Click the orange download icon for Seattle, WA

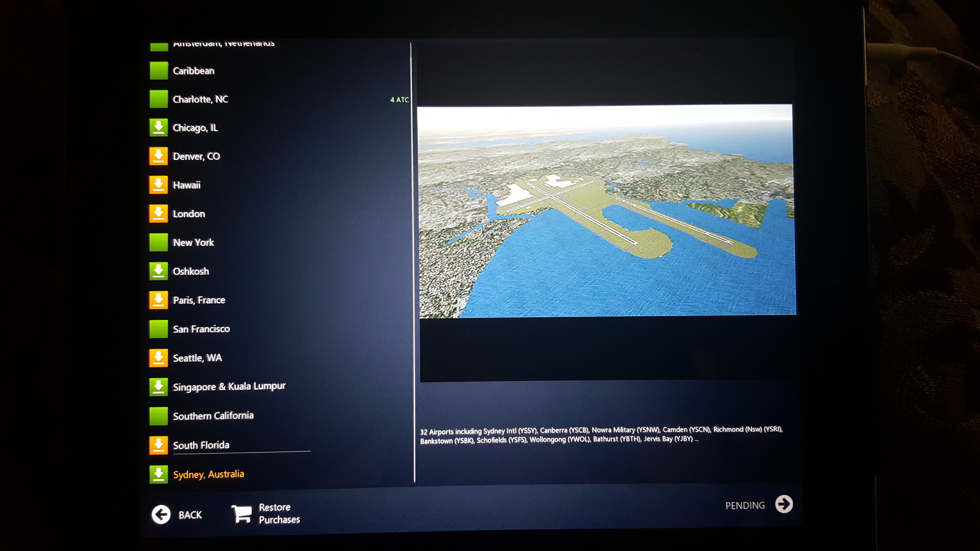(x=159, y=358)
